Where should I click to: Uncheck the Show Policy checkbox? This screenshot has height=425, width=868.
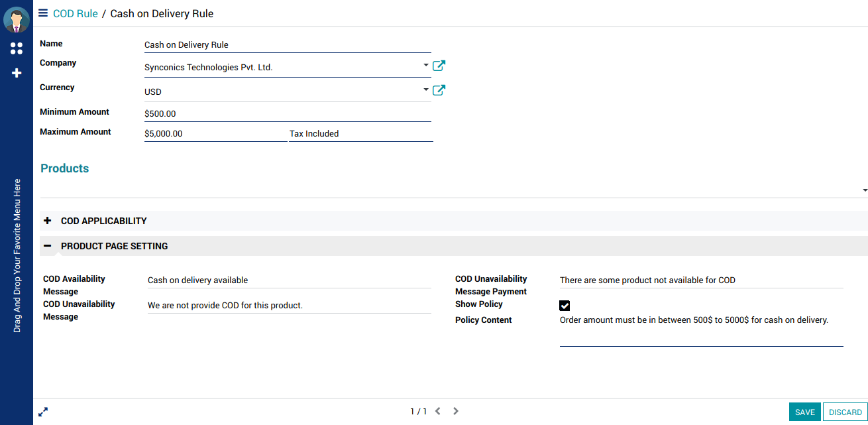pos(565,306)
